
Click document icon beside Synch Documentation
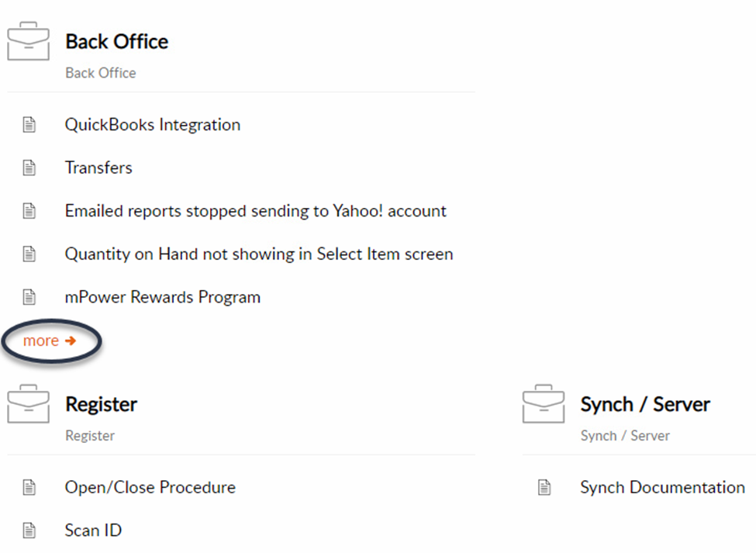pos(544,487)
